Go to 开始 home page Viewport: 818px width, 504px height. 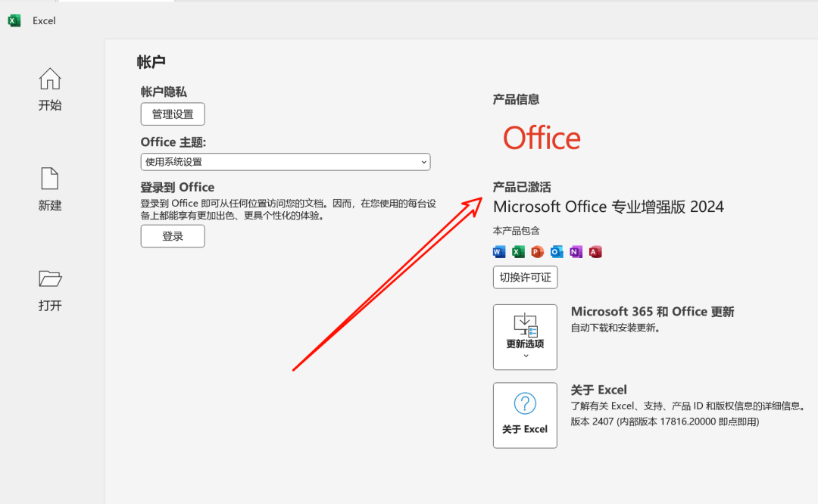(x=49, y=89)
